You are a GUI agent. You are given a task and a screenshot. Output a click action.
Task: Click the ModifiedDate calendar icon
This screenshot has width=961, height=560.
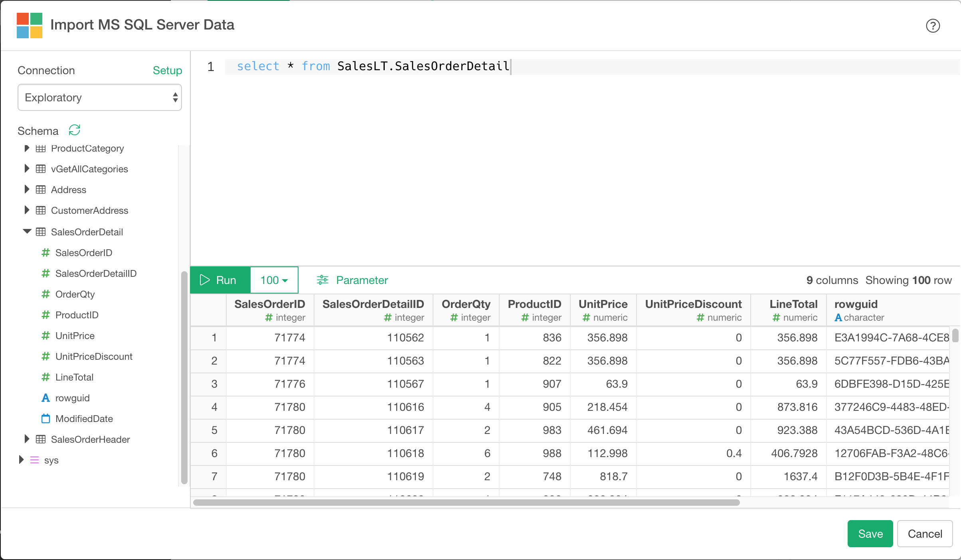tap(46, 418)
